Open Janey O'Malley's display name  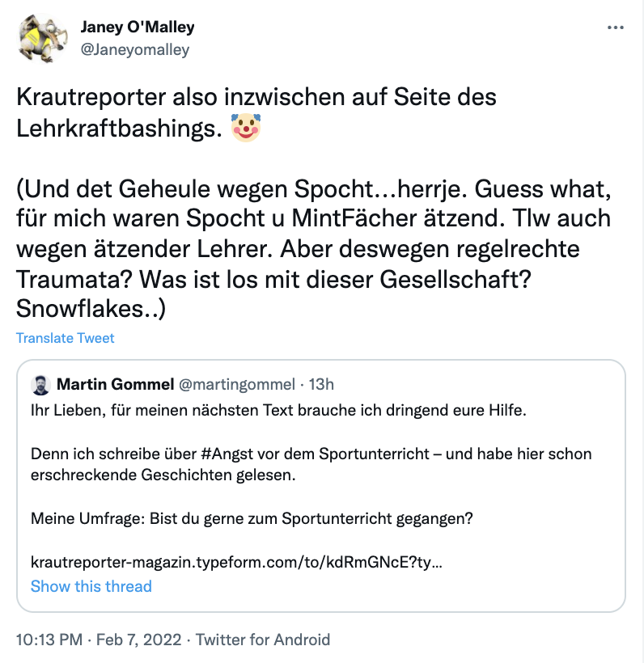tap(138, 27)
